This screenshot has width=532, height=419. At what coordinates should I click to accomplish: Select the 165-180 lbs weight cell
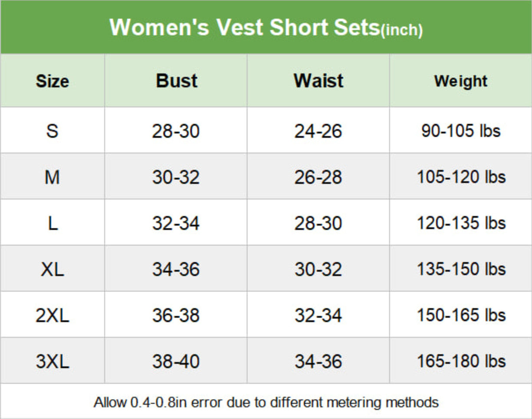click(x=461, y=362)
